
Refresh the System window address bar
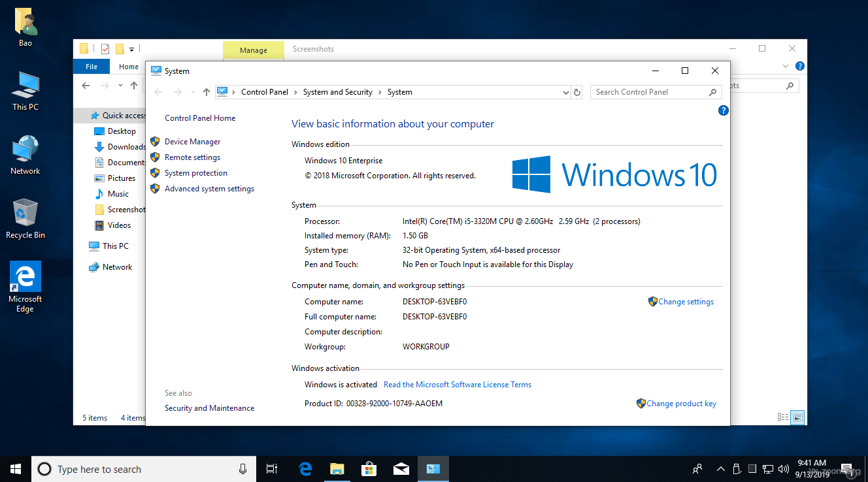coord(577,92)
